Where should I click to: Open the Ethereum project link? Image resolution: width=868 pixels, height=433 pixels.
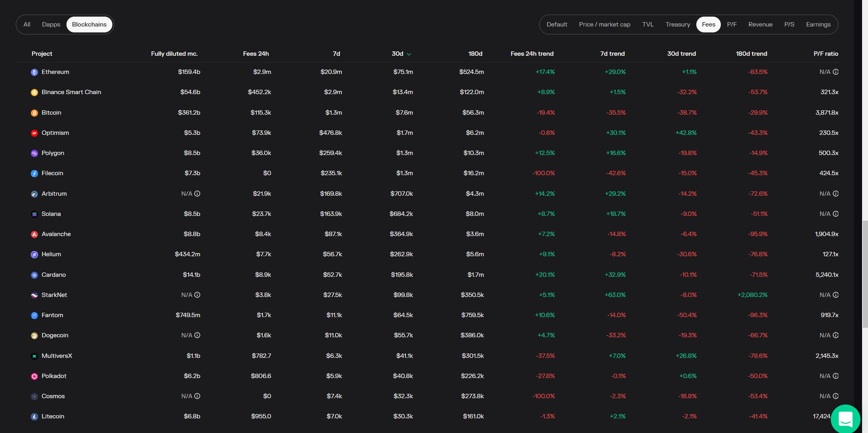coord(55,72)
